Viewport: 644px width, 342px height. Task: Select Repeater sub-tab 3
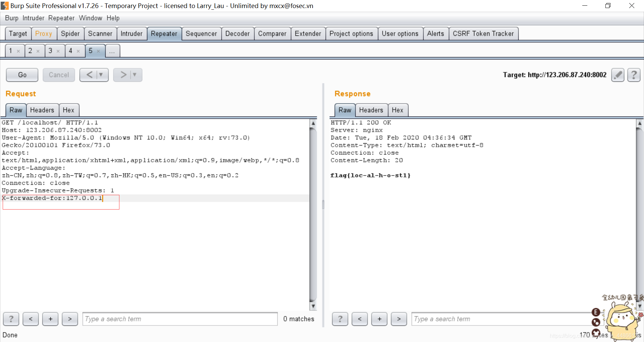click(51, 51)
